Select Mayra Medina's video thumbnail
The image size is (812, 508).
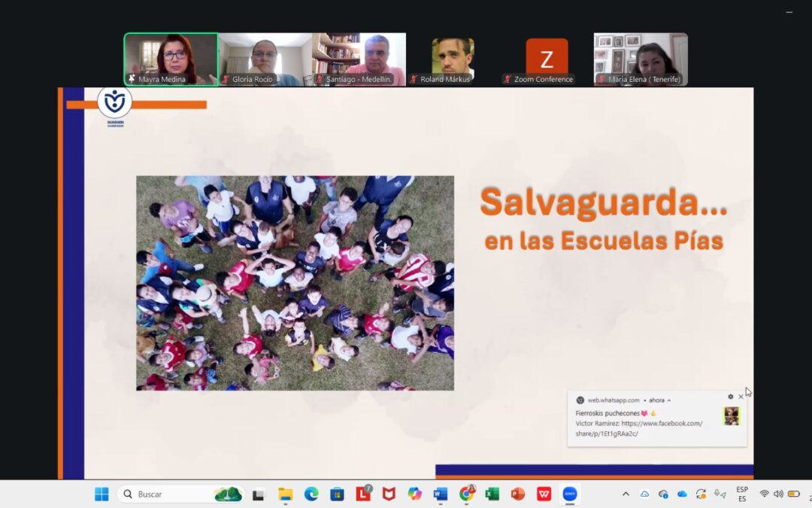click(x=171, y=59)
